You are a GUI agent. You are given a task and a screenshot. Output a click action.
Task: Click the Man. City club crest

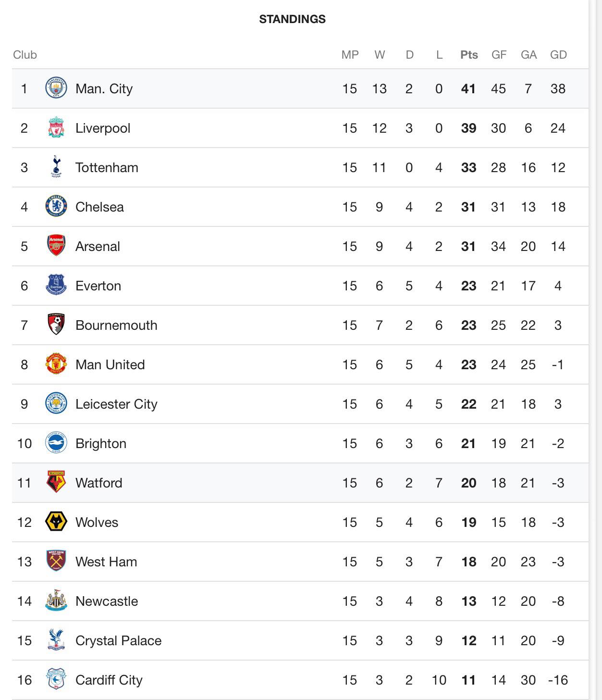click(56, 88)
